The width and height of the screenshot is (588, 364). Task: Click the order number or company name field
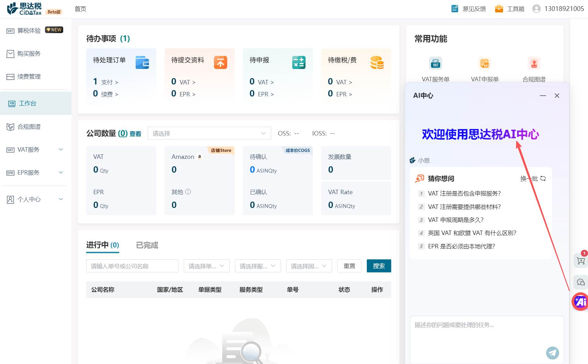132,266
